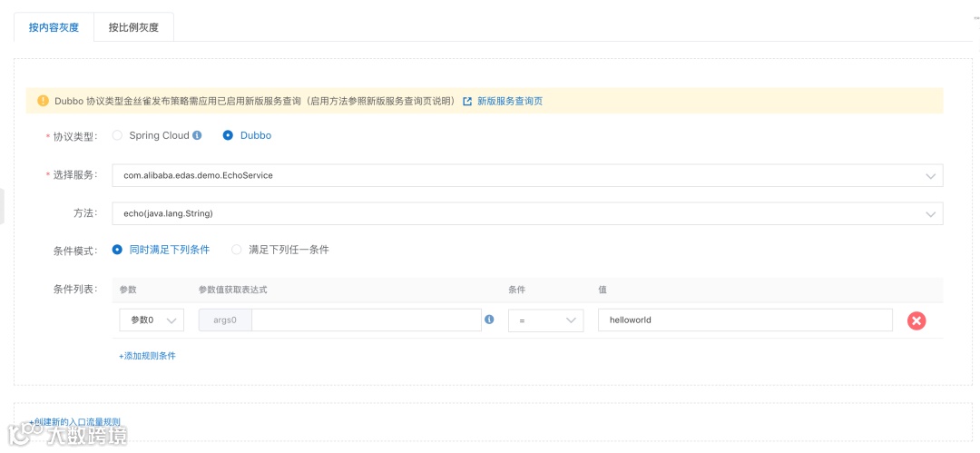
Task: Delete the condition row with red X icon
Action: [916, 321]
